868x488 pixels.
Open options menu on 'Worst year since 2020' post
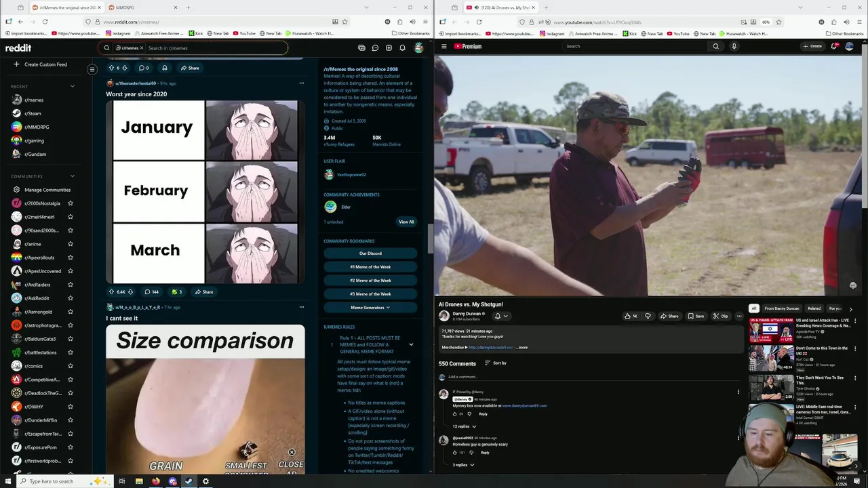click(302, 83)
